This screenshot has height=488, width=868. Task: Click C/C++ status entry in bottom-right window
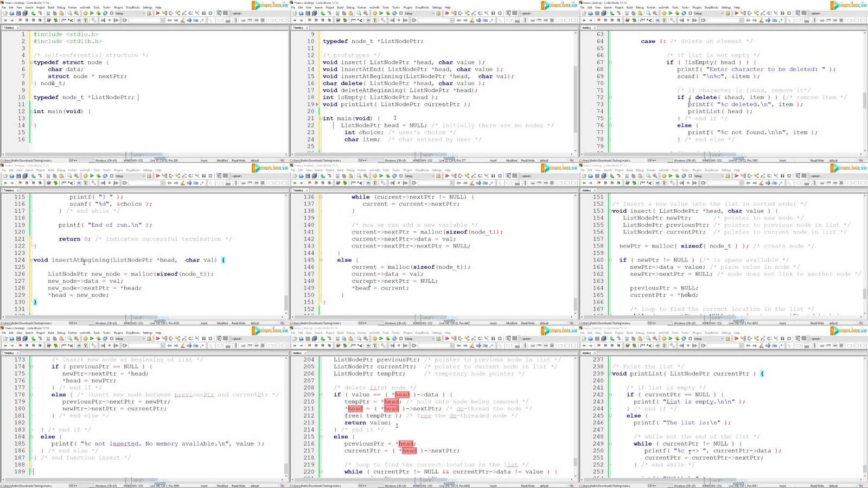pos(652,486)
